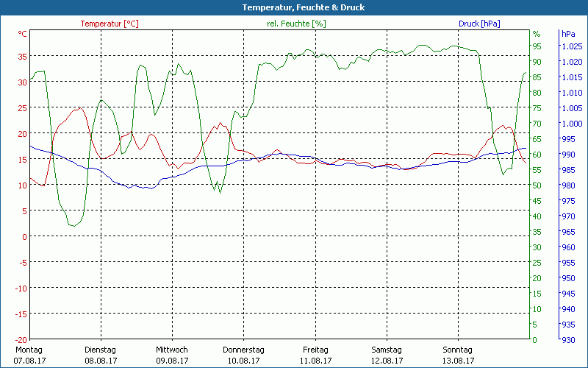Click the blue '975' pressure axis value
The image size is (588, 368).
[x=568, y=201]
